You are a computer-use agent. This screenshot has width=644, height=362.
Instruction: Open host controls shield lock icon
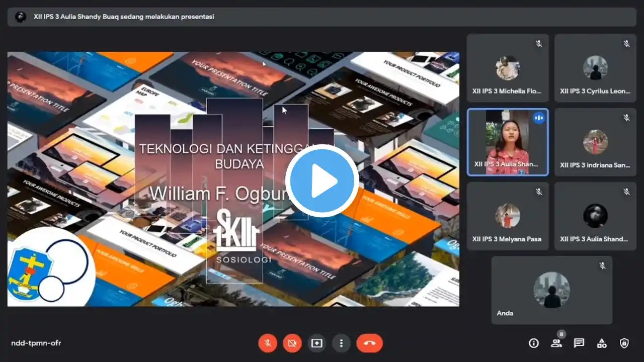(624, 343)
